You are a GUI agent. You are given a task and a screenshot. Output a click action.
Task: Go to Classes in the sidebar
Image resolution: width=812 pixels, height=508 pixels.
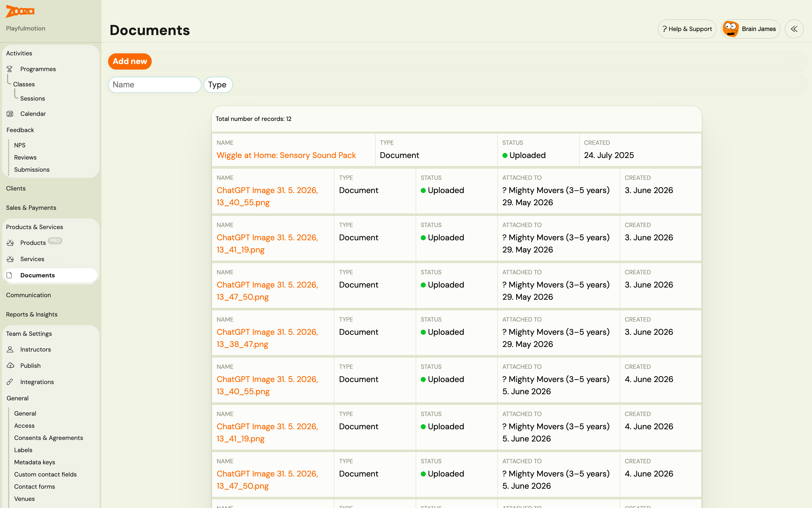click(x=24, y=84)
